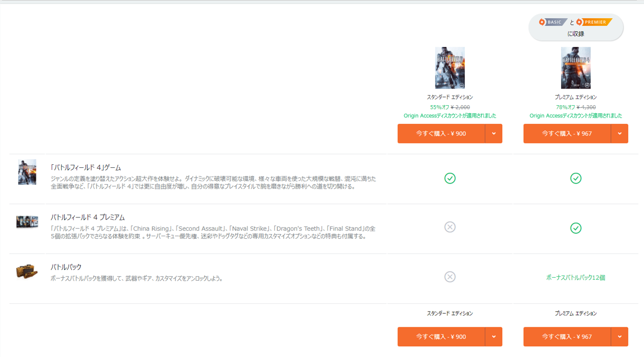This screenshot has width=644, height=357.
Task: Click the gray X for Standard Edition in the Premium row
Action: tap(450, 227)
